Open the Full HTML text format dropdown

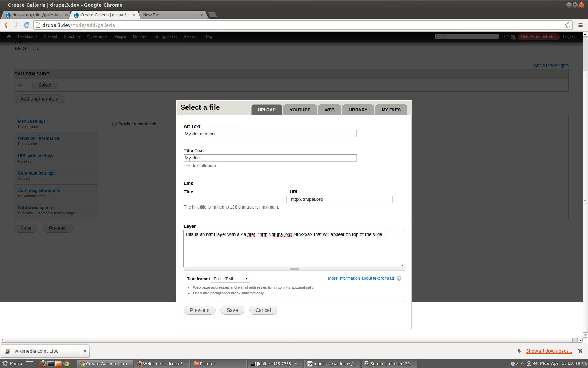tap(230, 279)
